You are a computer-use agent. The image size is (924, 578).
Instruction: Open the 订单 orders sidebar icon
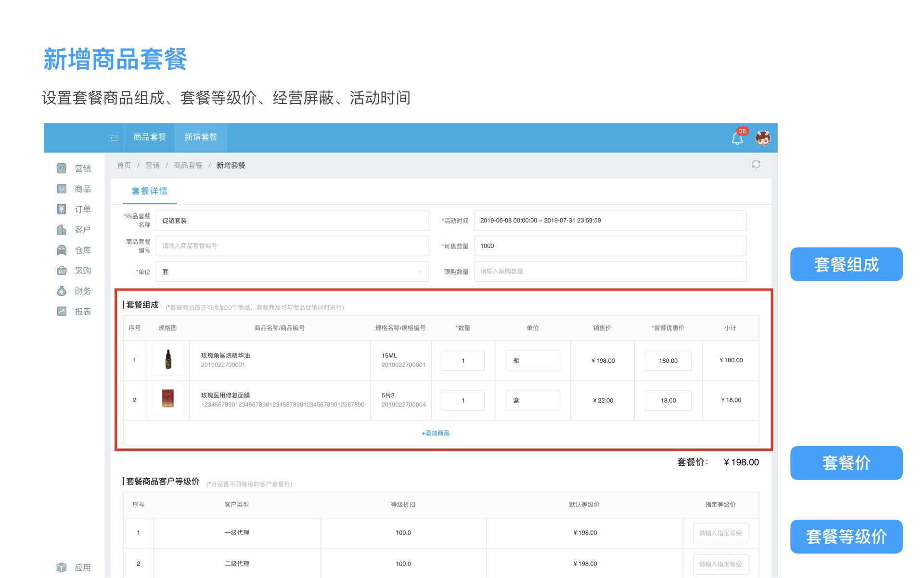pos(62,209)
